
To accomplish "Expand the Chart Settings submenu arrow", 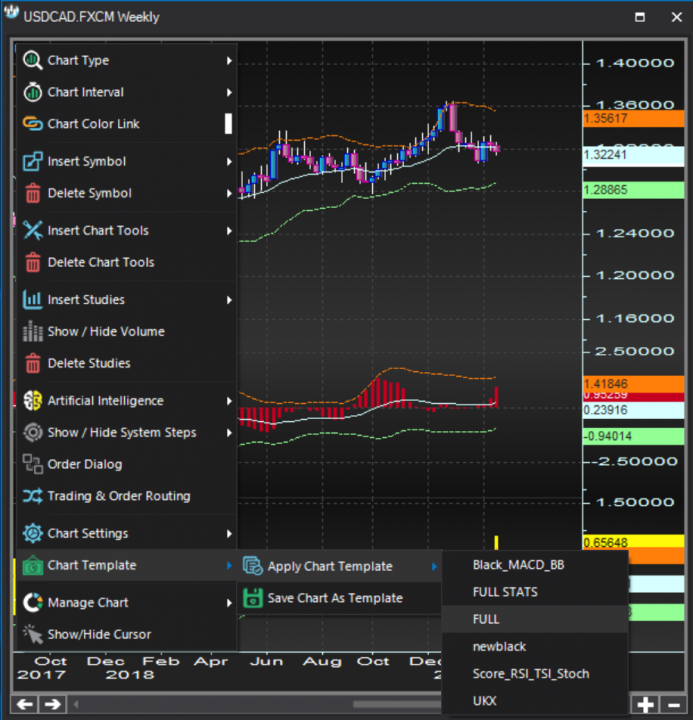I will 229,534.
